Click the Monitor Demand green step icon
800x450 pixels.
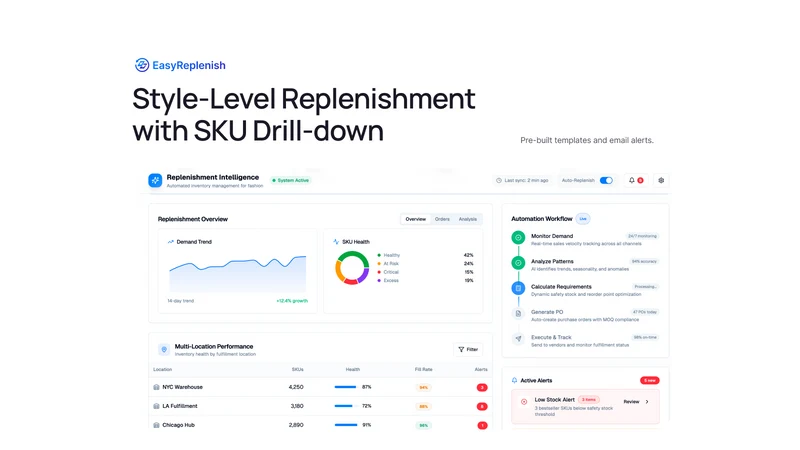coord(518,237)
